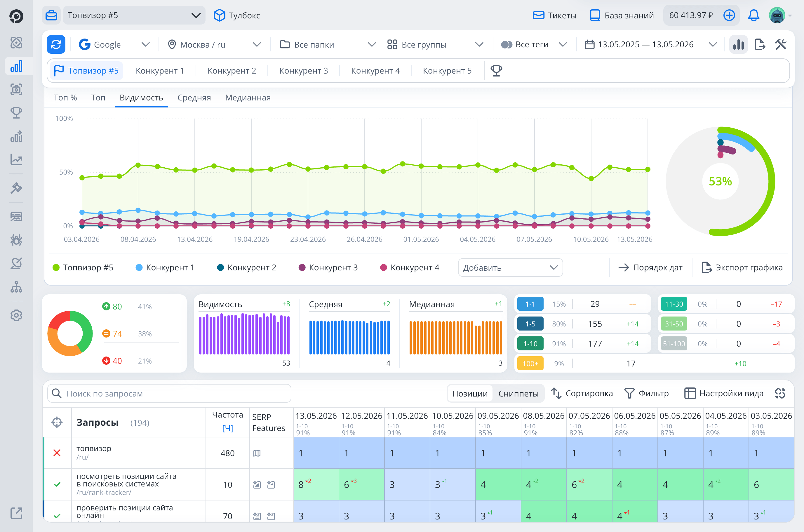
Task: Open the tools wrench icon in toolbar
Action: 781,44
